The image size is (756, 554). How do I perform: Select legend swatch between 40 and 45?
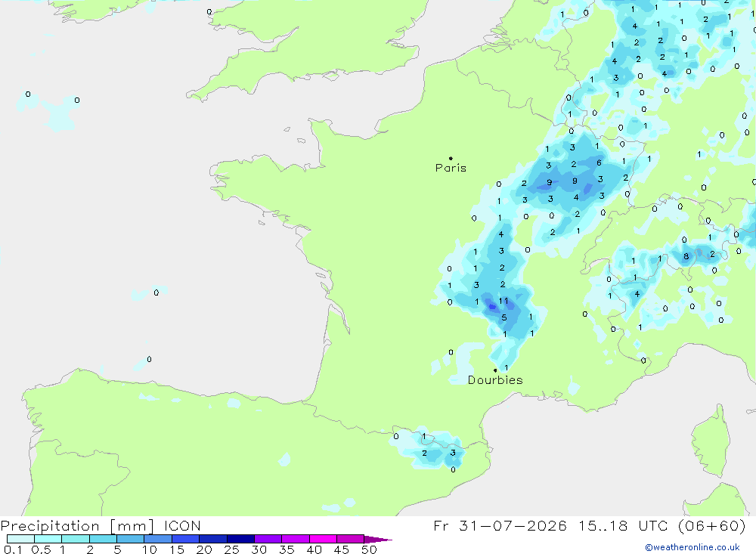(x=323, y=539)
